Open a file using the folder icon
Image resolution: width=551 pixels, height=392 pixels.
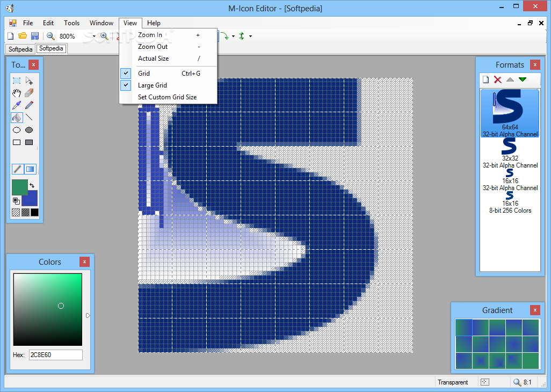pyautogui.click(x=23, y=36)
